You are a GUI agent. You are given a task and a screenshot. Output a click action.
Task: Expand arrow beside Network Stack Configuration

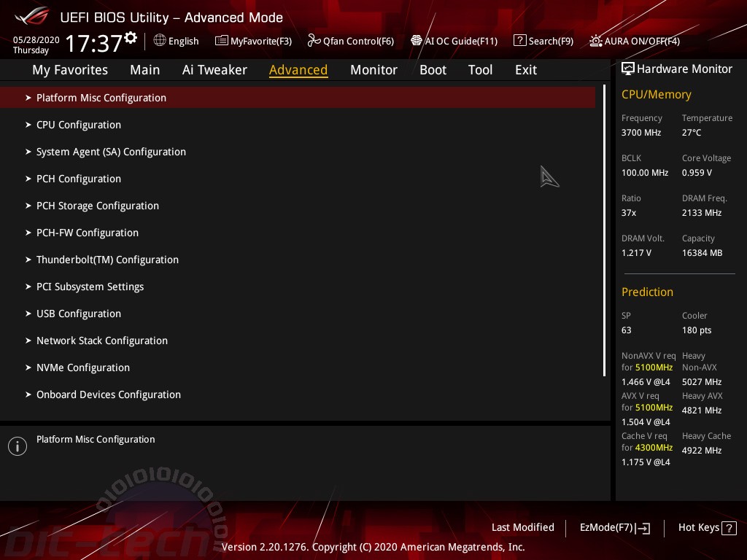(28, 341)
